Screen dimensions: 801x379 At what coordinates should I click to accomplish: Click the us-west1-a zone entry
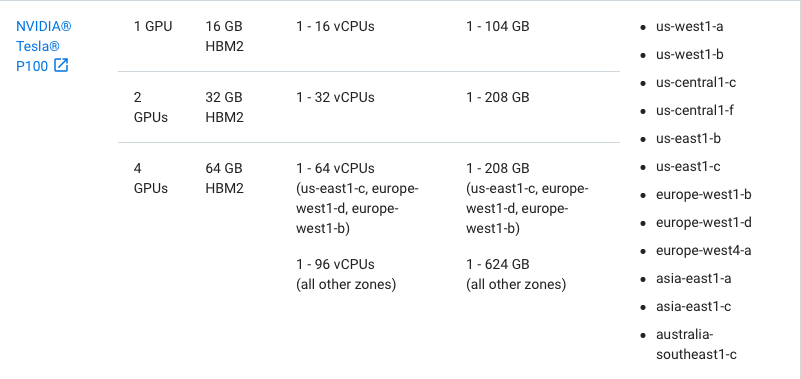(689, 27)
